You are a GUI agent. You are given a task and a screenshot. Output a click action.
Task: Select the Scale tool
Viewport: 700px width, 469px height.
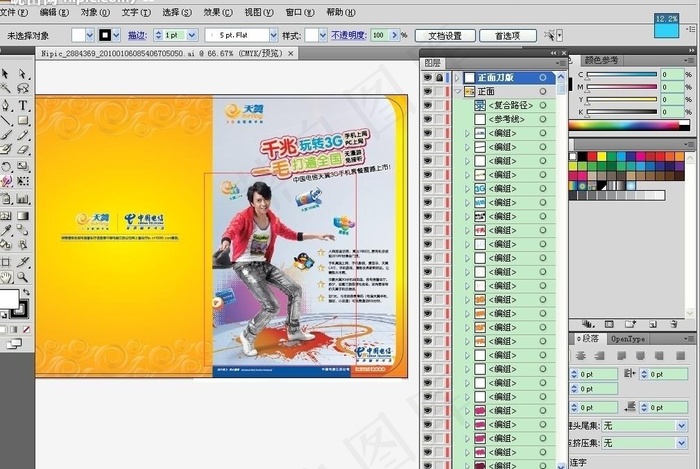(x=22, y=166)
